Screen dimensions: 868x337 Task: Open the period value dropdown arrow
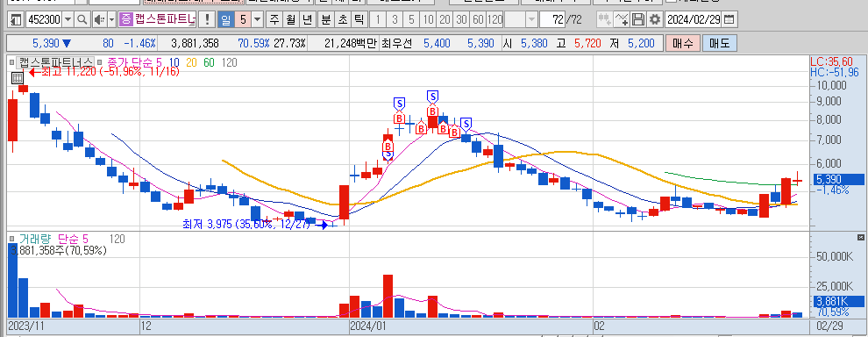point(258,20)
